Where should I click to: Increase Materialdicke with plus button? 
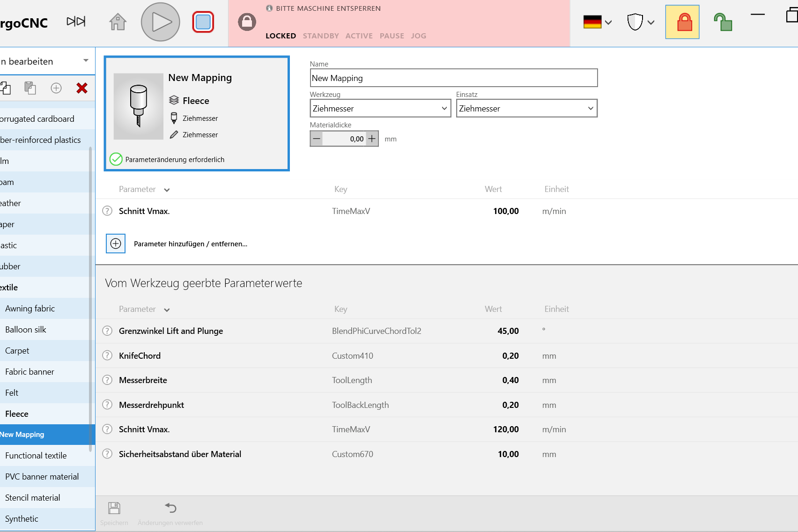point(372,139)
